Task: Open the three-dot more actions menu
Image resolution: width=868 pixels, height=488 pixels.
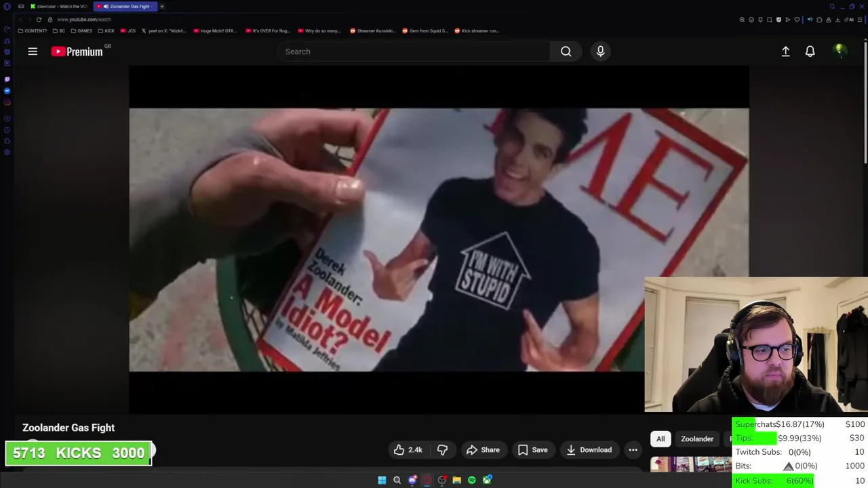Action: [633, 450]
